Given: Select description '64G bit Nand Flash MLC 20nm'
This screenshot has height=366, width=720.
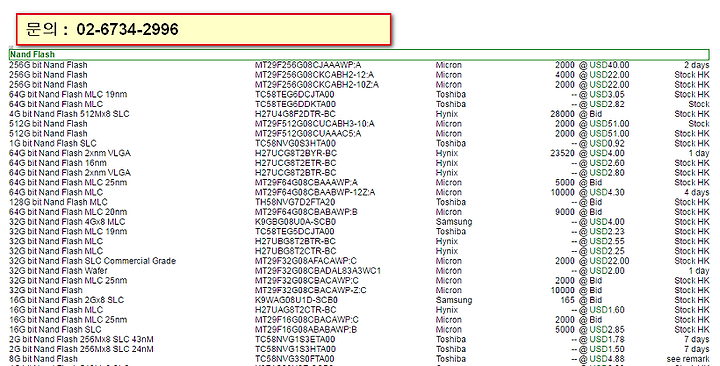Looking at the screenshot, I should (x=68, y=212).
